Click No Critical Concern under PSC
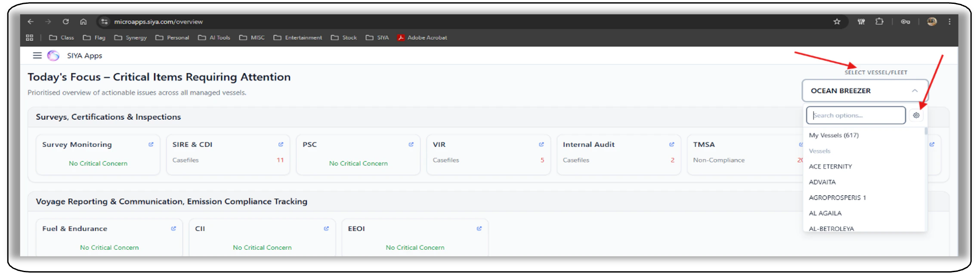 click(x=359, y=164)
